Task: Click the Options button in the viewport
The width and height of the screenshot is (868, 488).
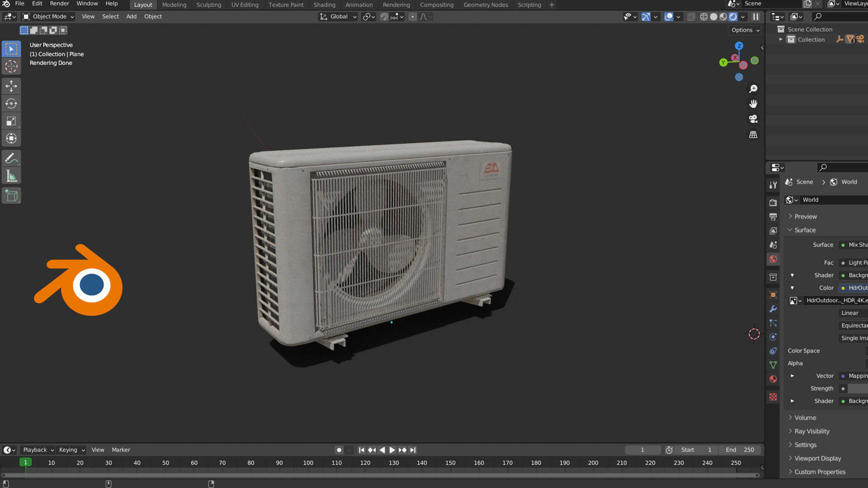Action: (744, 30)
